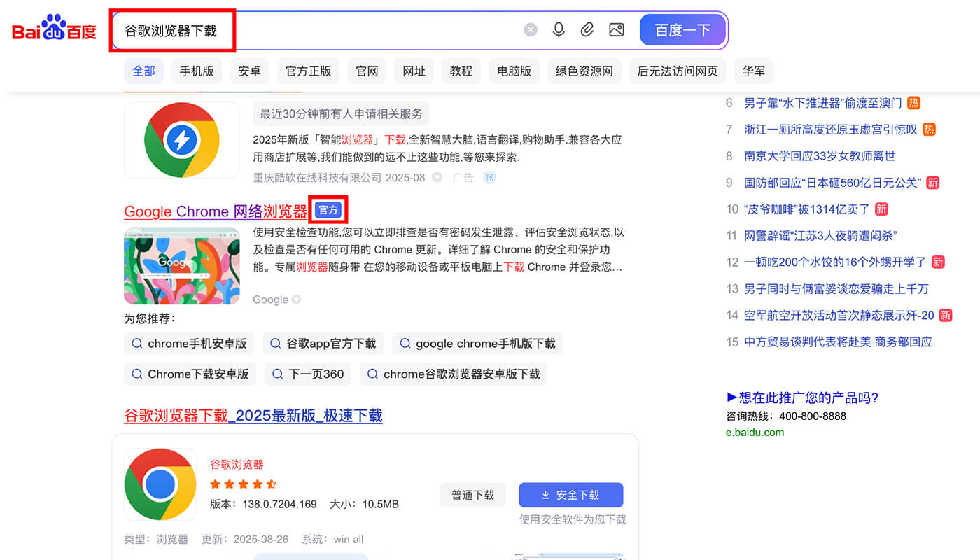Select the 网址 filter tab

click(x=414, y=71)
